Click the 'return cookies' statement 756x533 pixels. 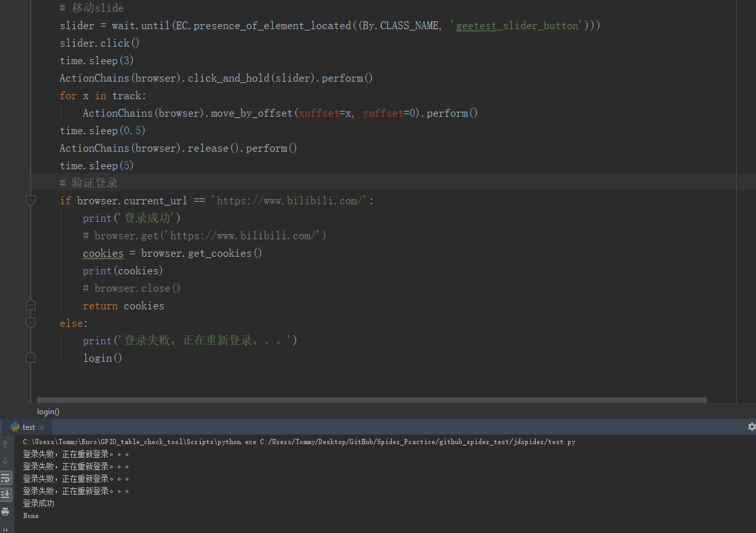[124, 305]
